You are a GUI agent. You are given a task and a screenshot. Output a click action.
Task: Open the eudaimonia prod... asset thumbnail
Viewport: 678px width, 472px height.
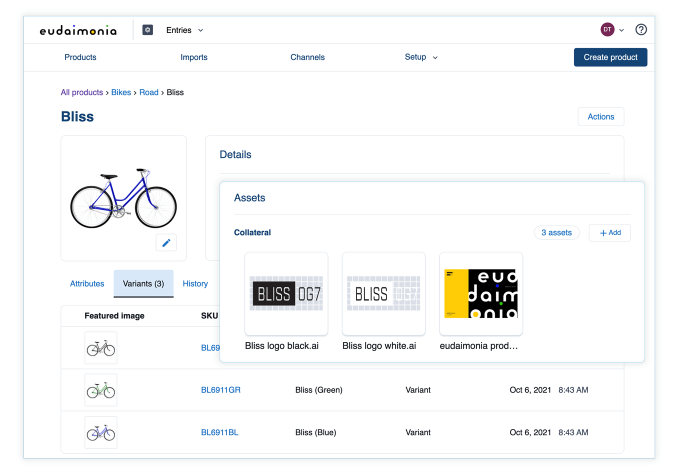481,294
